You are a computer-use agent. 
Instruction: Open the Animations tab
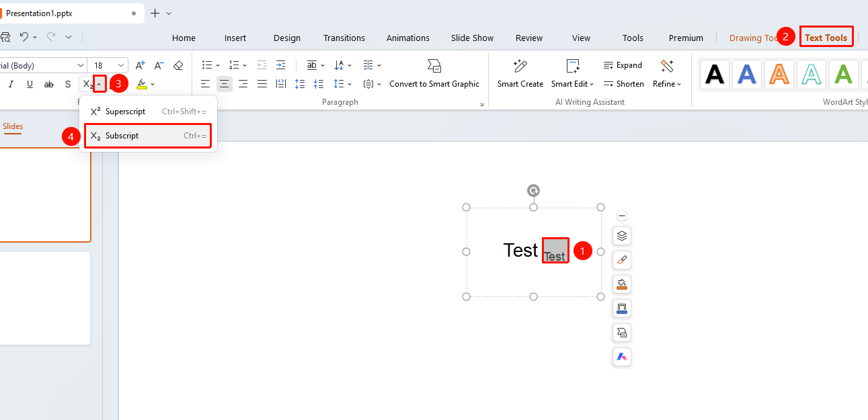[x=408, y=38]
